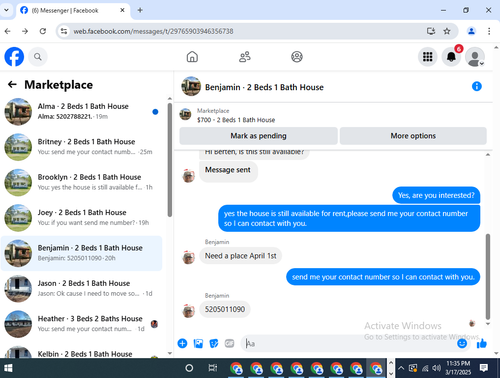Open Cortana circle on taskbar
Screen dimensions: 500x378
(189, 368)
